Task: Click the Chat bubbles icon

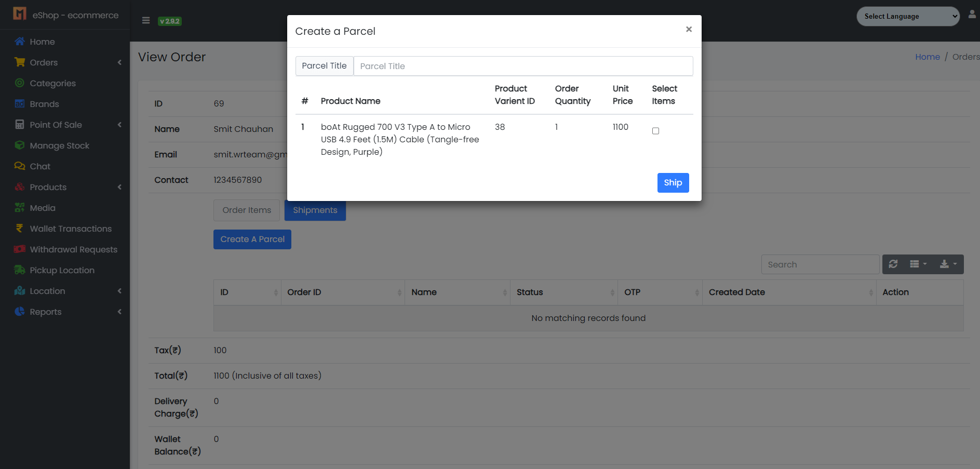Action: click(x=20, y=166)
